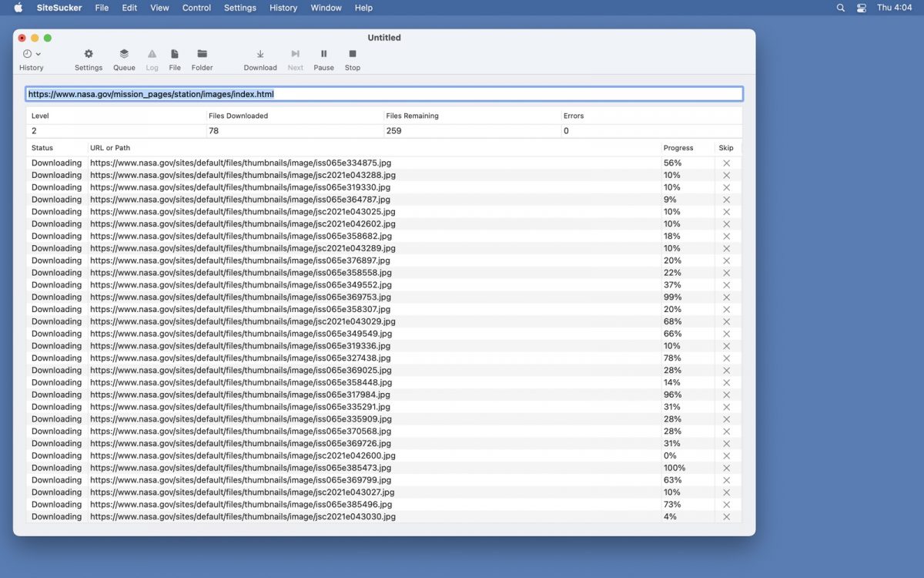
Task: Open Spotlight search in menu bar
Action: pyautogui.click(x=840, y=8)
